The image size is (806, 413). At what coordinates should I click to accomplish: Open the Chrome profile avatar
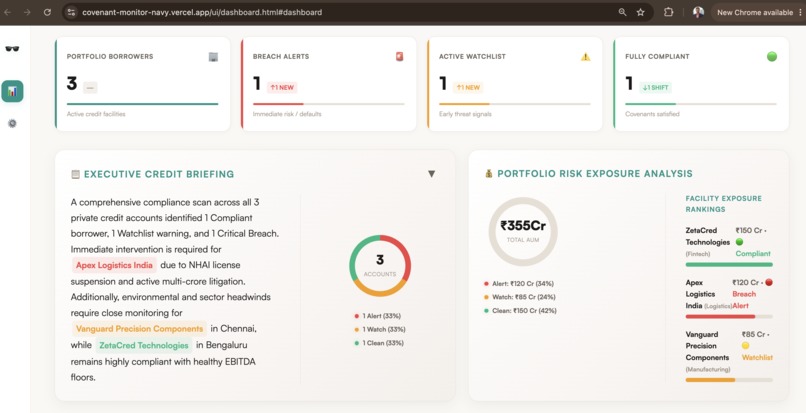tap(698, 12)
